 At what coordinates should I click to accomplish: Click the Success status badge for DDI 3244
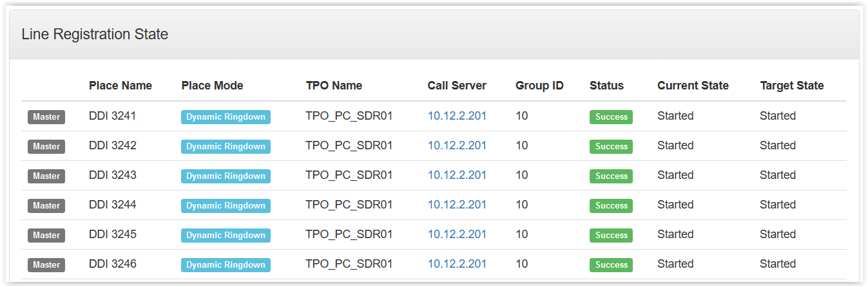click(x=611, y=206)
